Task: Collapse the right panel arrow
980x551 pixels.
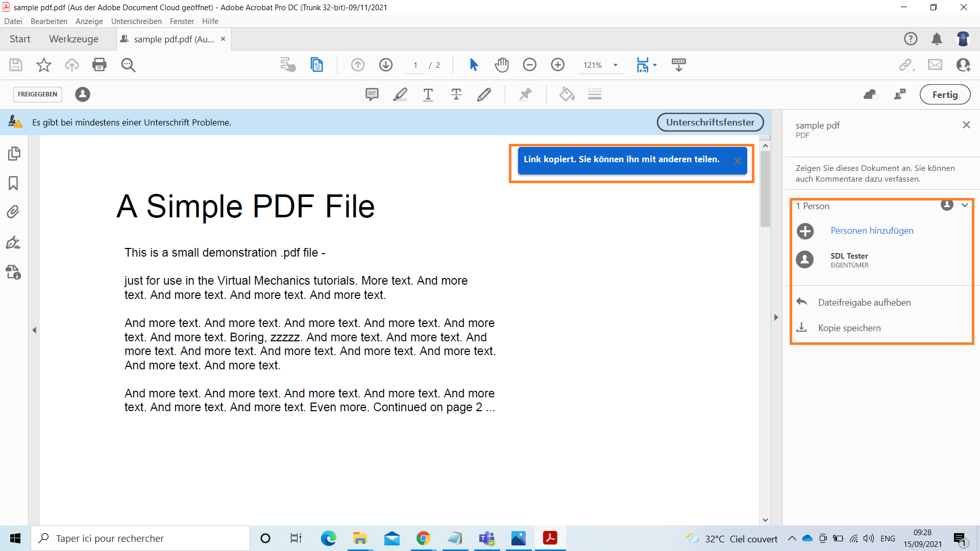Action: tap(776, 317)
